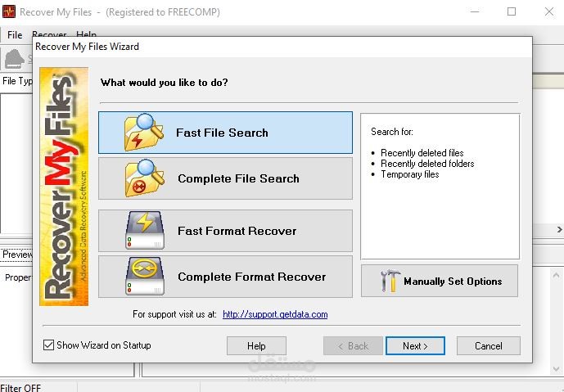Select the Preview tab in main window

pyautogui.click(x=16, y=255)
